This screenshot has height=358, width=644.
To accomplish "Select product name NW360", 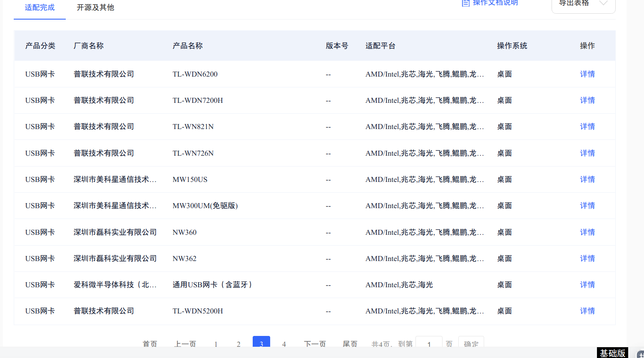I will [184, 232].
